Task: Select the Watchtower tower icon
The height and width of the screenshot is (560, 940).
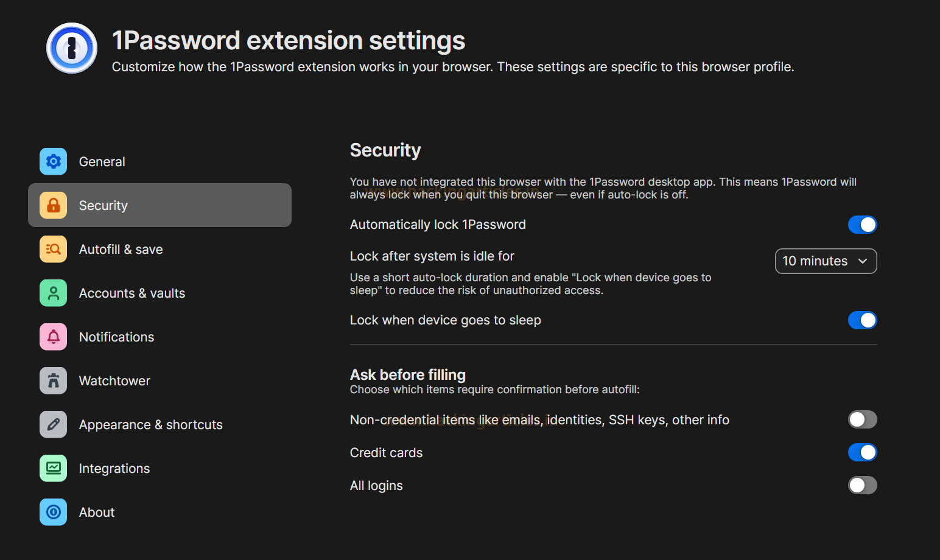Action: tap(54, 380)
